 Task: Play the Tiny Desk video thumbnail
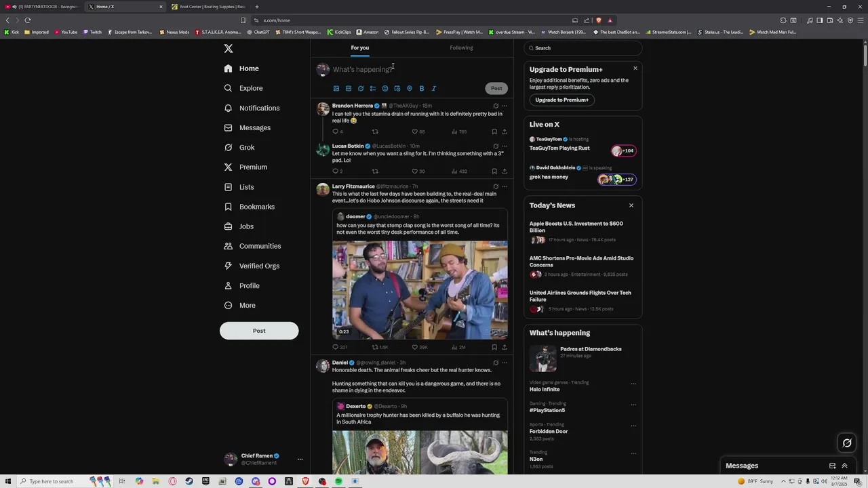pos(420,290)
